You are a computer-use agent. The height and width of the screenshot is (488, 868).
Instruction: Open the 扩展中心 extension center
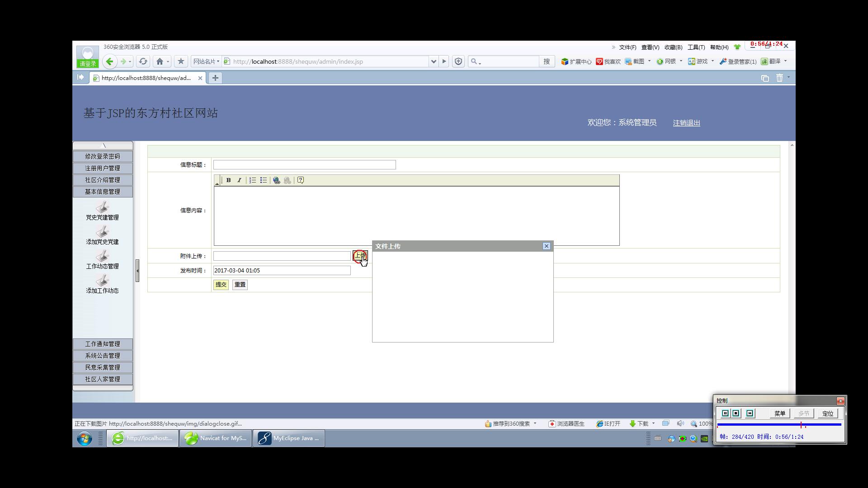576,61
